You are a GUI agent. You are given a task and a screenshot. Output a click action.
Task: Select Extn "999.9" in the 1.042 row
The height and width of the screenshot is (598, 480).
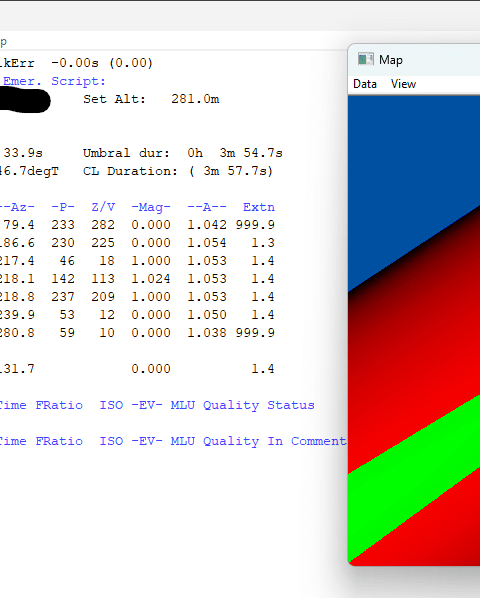click(255, 225)
